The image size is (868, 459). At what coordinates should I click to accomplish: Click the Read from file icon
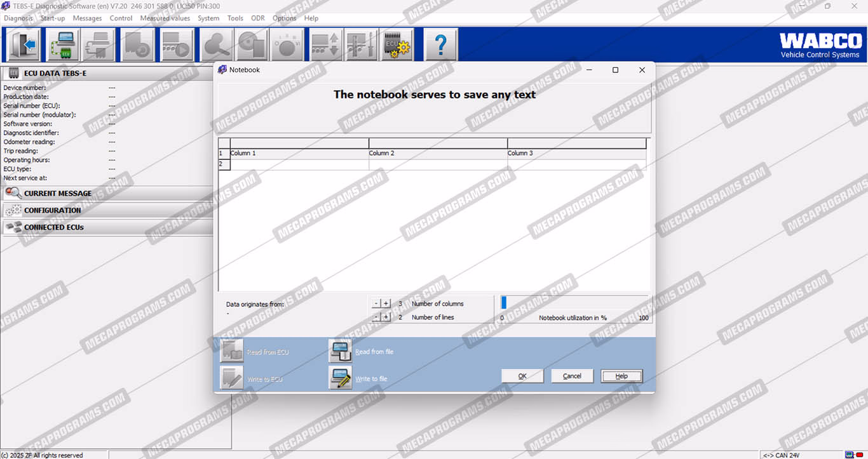pyautogui.click(x=340, y=351)
